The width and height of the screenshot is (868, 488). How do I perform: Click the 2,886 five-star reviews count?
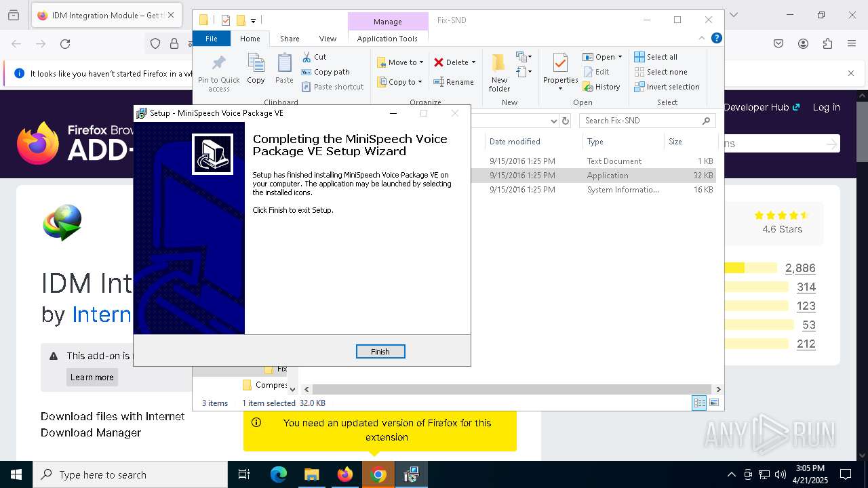click(x=800, y=268)
